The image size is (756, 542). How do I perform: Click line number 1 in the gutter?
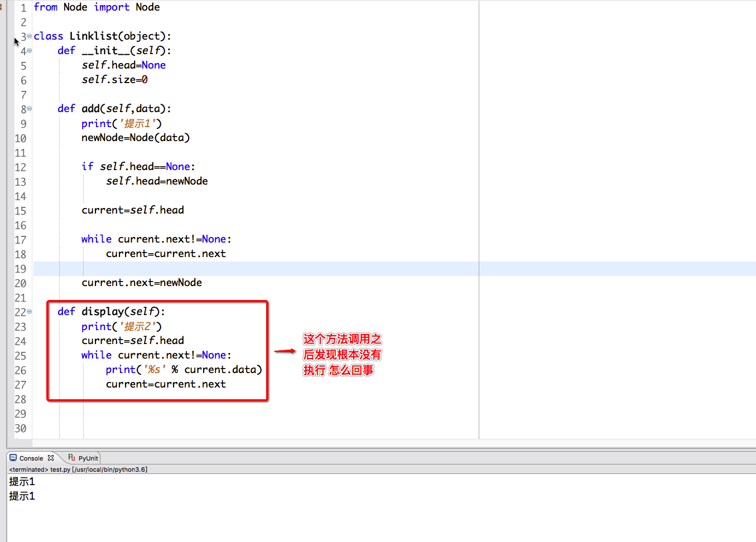coord(23,8)
